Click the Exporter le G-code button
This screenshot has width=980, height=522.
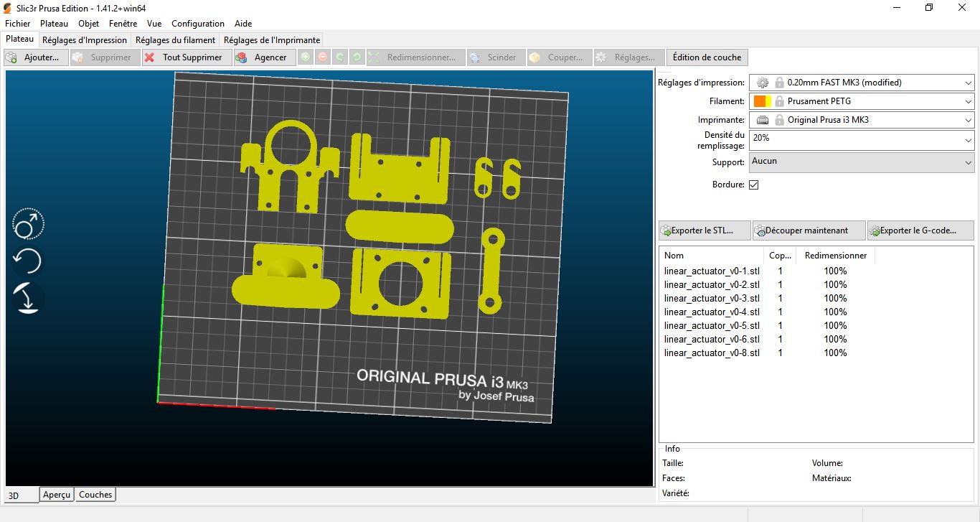tap(920, 230)
